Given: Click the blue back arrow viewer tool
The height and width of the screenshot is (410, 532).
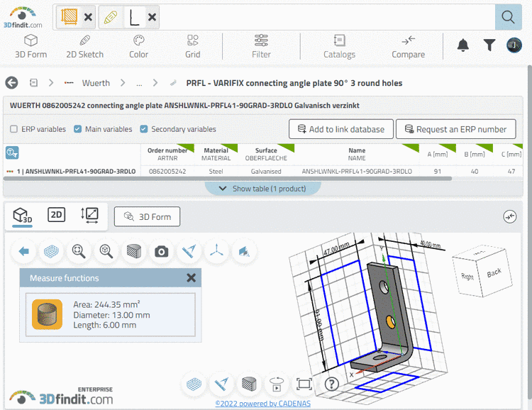Looking at the screenshot, I should pyautogui.click(x=23, y=252).
